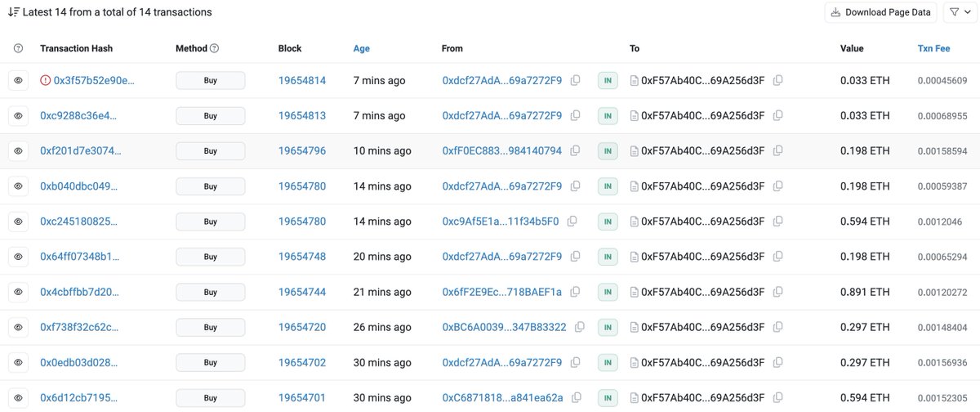Preview transaction 0xf738f32c62c… with eye icon
Image resolution: width=980 pixels, height=412 pixels.
(x=19, y=327)
